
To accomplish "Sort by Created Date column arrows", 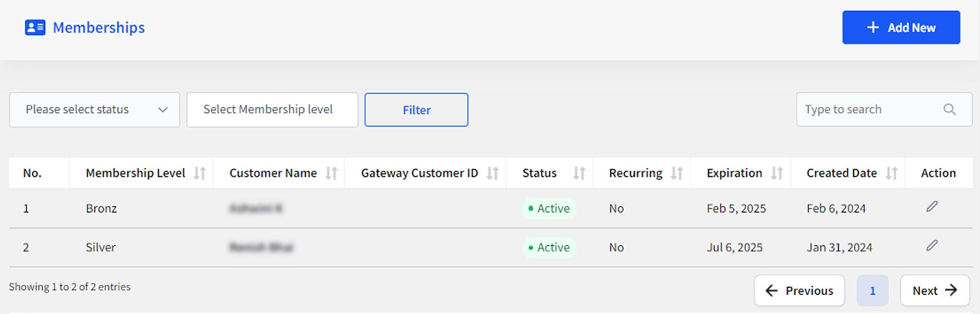I will (x=891, y=173).
